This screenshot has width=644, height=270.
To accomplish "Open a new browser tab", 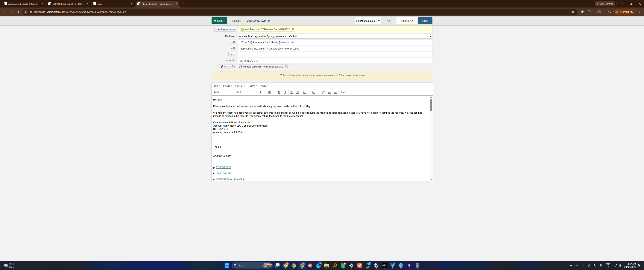I will click(183, 4).
